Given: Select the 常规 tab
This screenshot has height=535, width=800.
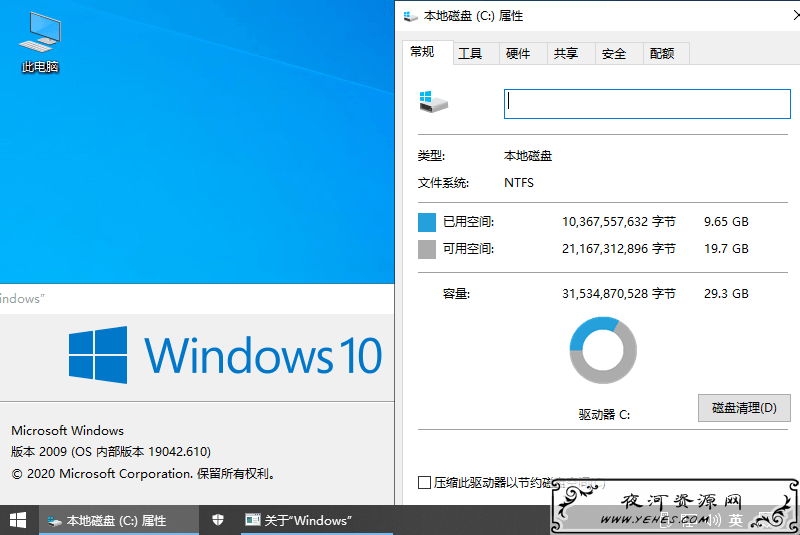Looking at the screenshot, I should pyautogui.click(x=427, y=52).
